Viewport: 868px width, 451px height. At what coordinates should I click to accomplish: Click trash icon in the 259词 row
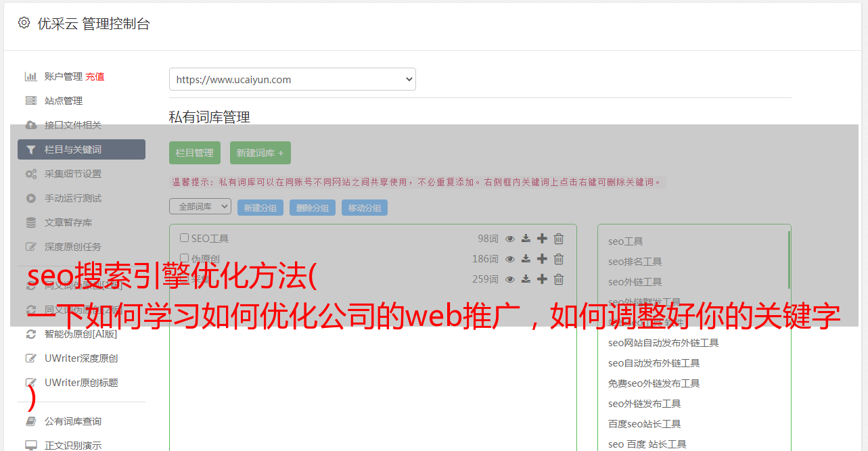pos(559,279)
